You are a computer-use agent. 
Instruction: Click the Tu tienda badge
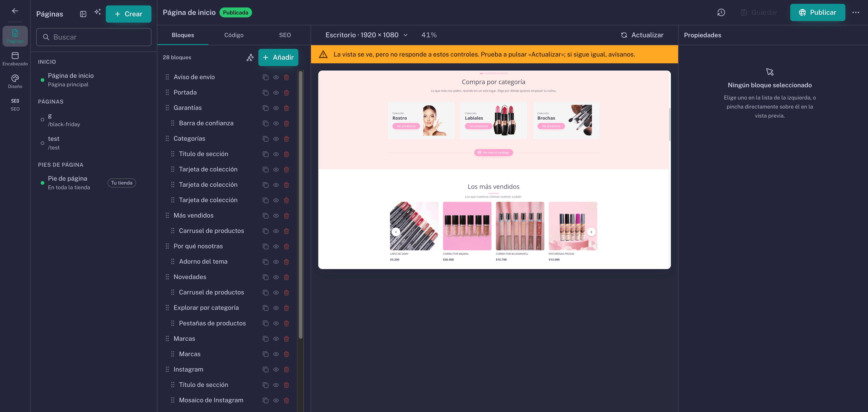point(122,183)
